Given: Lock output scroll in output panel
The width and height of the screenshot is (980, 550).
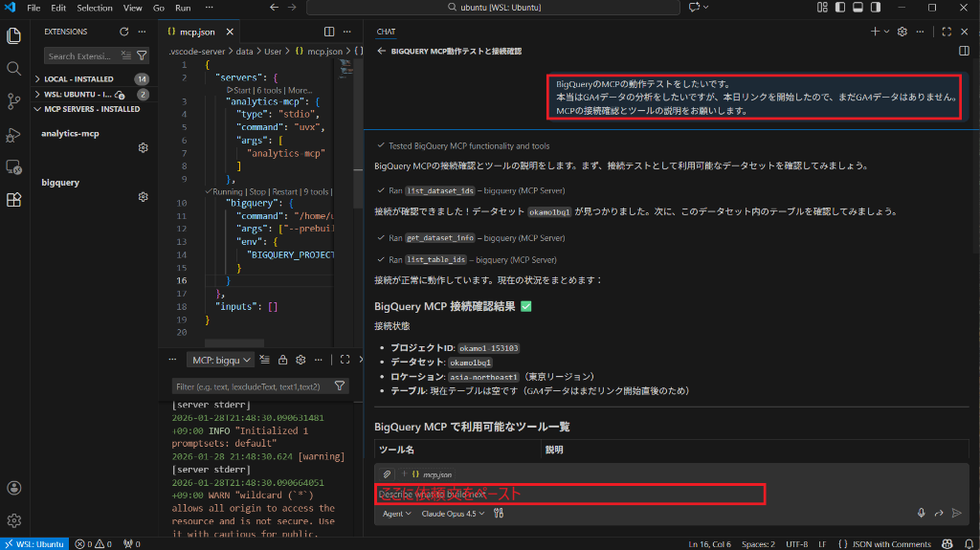Looking at the screenshot, I should [x=282, y=360].
